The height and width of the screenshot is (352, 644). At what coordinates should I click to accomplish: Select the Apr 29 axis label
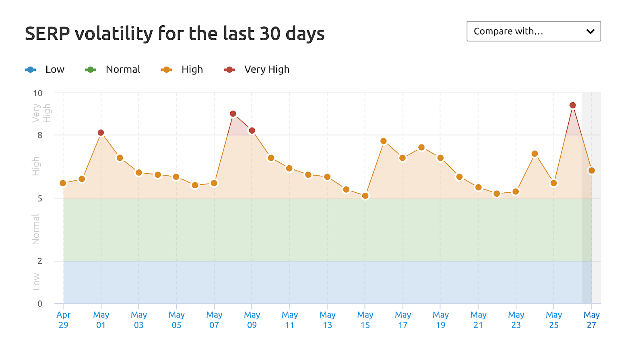[63, 320]
